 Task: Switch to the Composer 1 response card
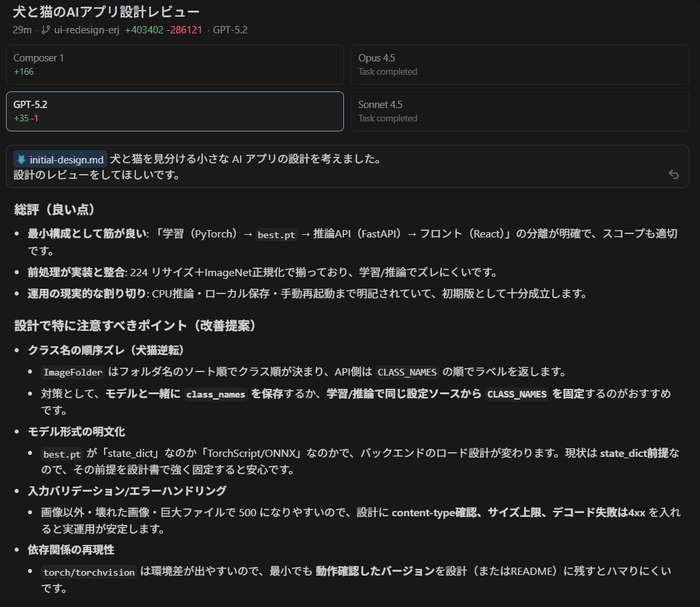click(x=175, y=65)
